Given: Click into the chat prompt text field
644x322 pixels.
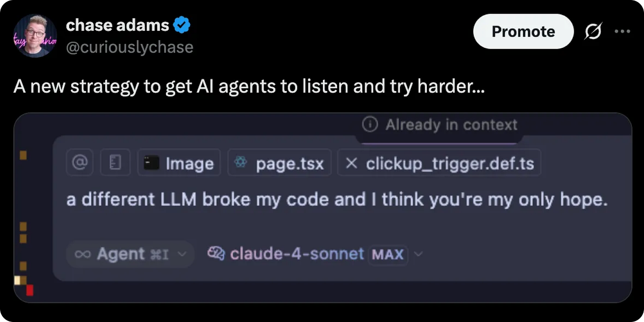Looking at the screenshot, I should pos(337,200).
